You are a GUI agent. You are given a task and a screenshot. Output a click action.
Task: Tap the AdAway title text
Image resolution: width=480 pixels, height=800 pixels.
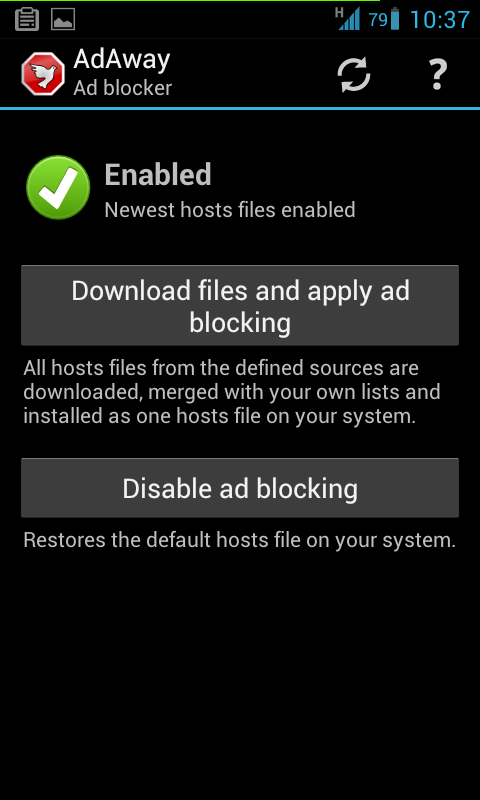pos(121,60)
